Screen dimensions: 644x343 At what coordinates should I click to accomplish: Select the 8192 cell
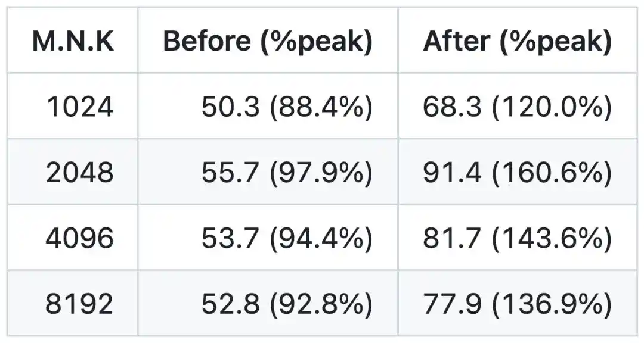click(73, 303)
